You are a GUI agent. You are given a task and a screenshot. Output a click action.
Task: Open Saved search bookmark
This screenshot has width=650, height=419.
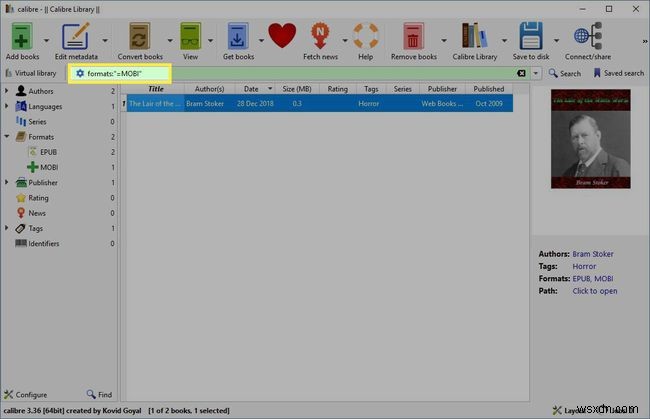pyautogui.click(x=619, y=73)
